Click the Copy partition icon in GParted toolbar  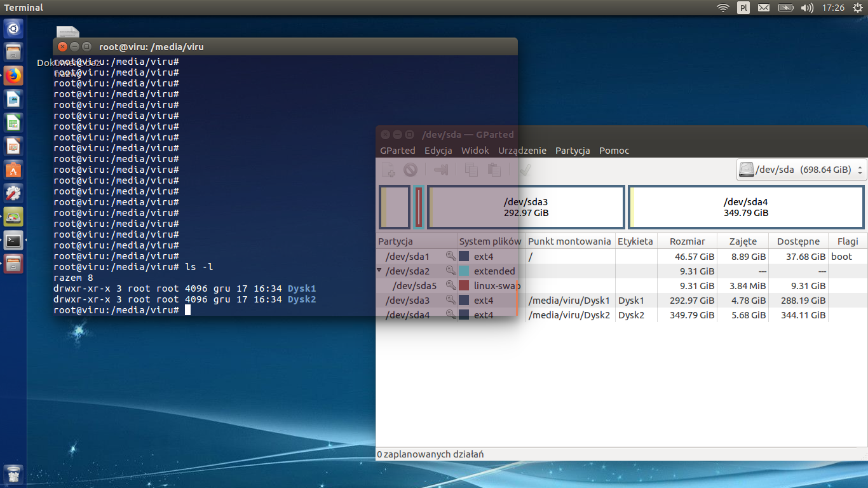coord(471,170)
